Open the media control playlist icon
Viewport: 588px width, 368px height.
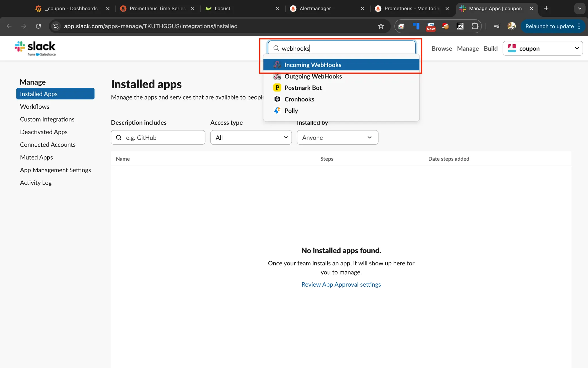coord(497,26)
